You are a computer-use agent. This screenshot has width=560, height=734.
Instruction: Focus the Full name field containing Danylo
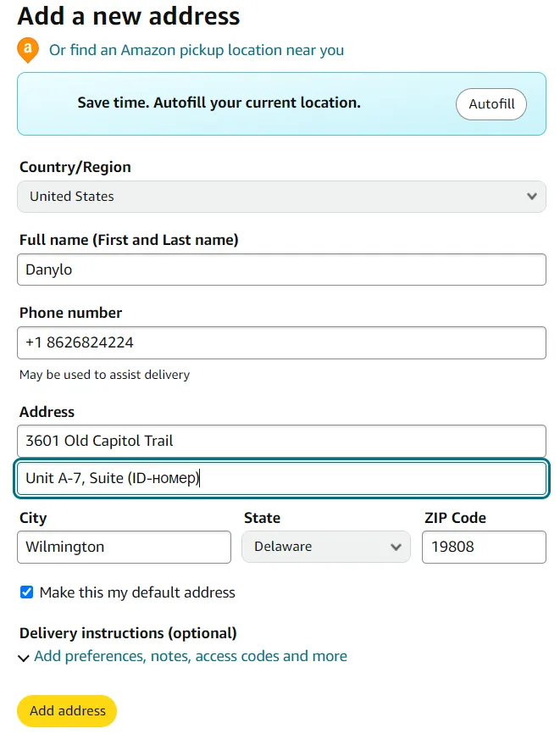pos(280,270)
